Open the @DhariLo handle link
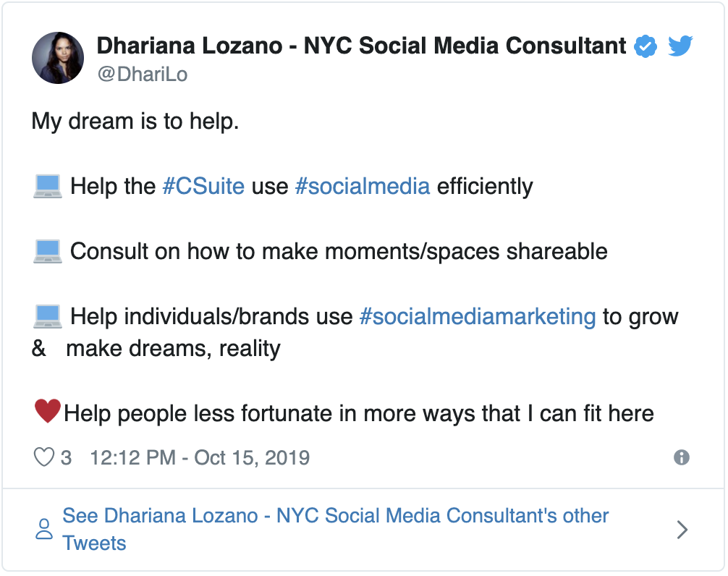This screenshot has width=728, height=576. tap(142, 75)
